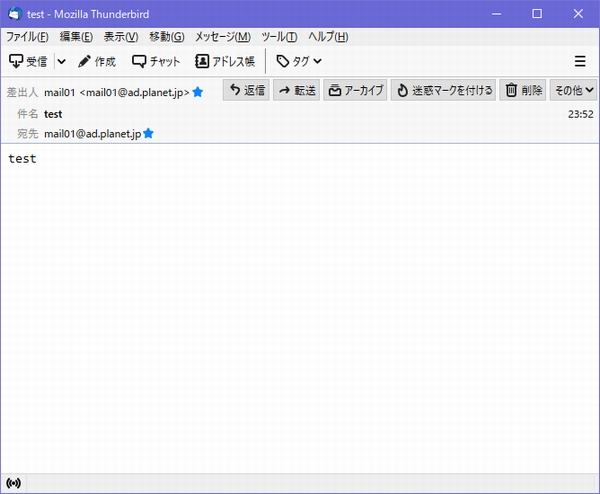
Task: Click the 受信 (Get Messages) button
Action: tap(28, 61)
